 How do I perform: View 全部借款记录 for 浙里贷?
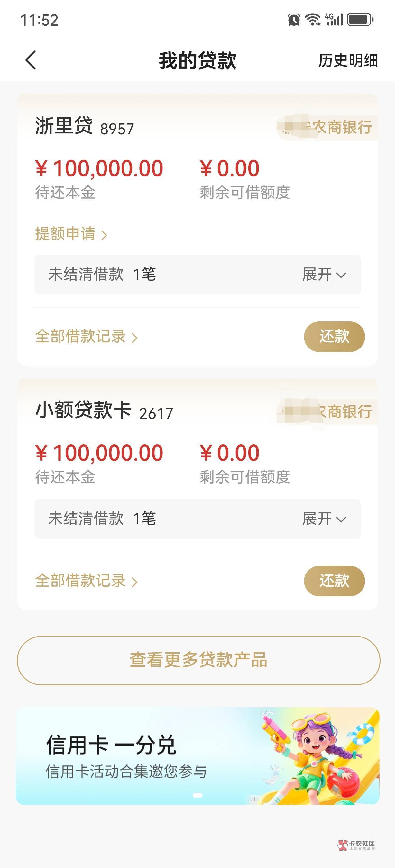point(86,337)
